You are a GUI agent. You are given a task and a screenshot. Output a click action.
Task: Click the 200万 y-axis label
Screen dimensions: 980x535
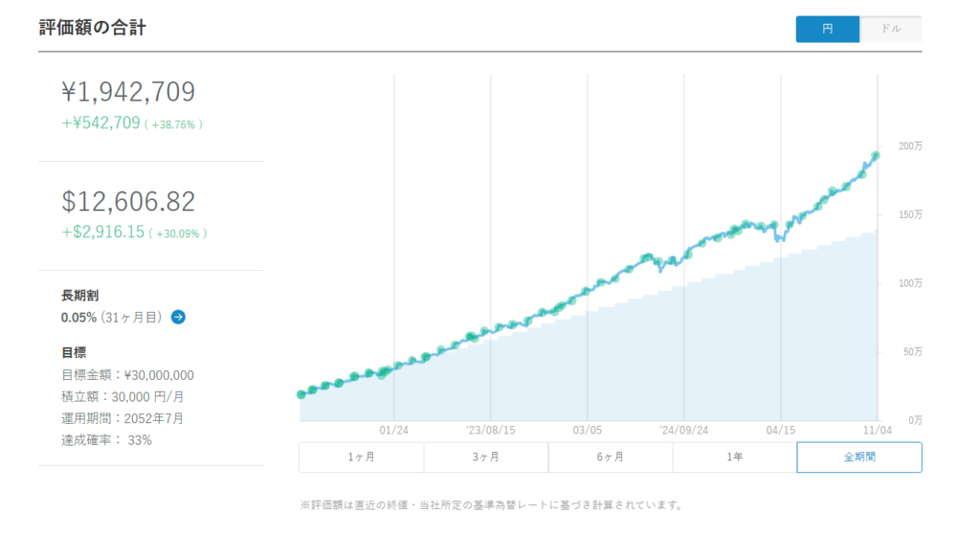910,146
